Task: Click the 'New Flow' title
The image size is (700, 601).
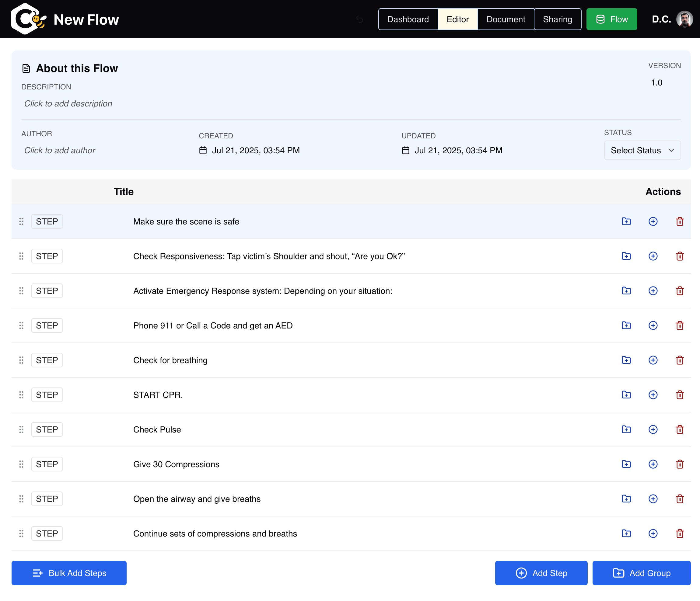Action: tap(86, 19)
